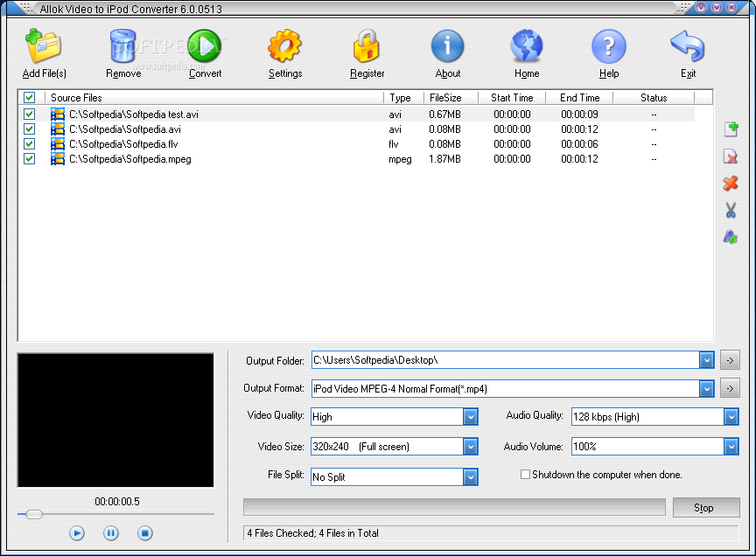Image resolution: width=756 pixels, height=556 pixels.
Task: Click the Stop button
Action: click(x=706, y=507)
